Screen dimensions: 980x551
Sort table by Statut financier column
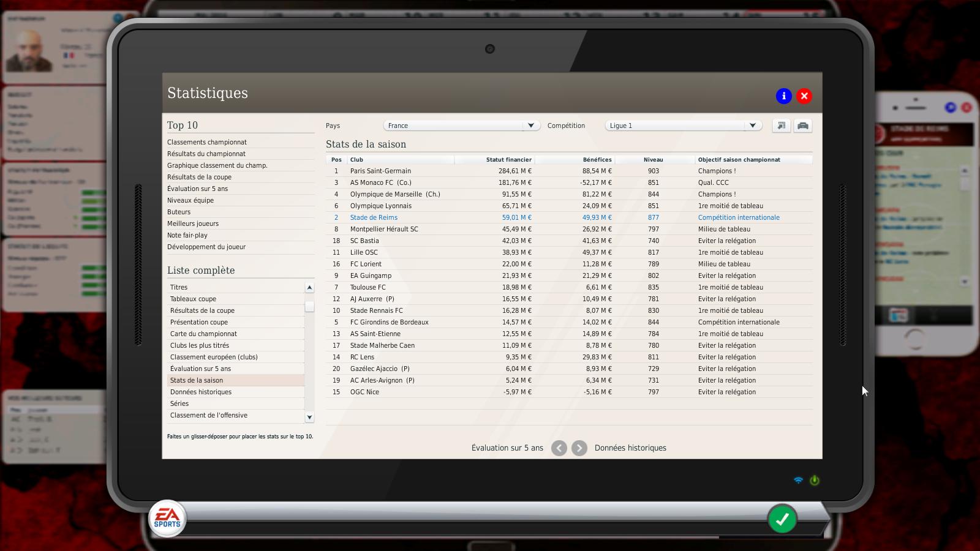point(494,160)
